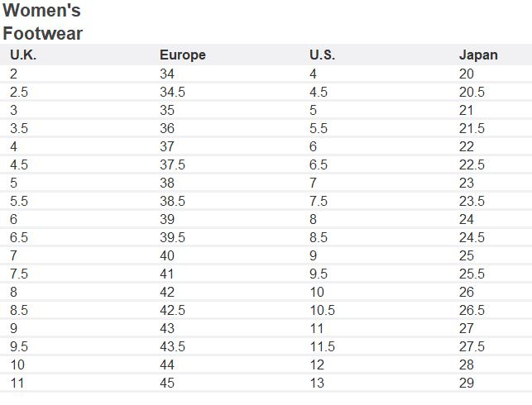This screenshot has height=405, width=532.
Task: Select Europe size 34.5 cell
Action: (172, 92)
